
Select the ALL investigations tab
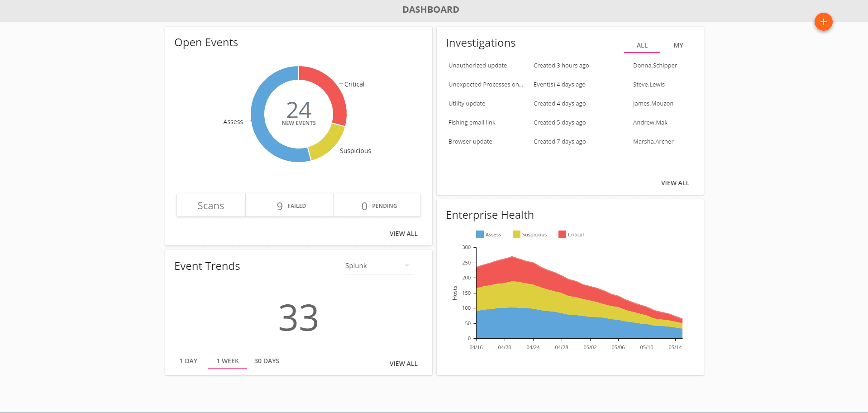click(642, 45)
